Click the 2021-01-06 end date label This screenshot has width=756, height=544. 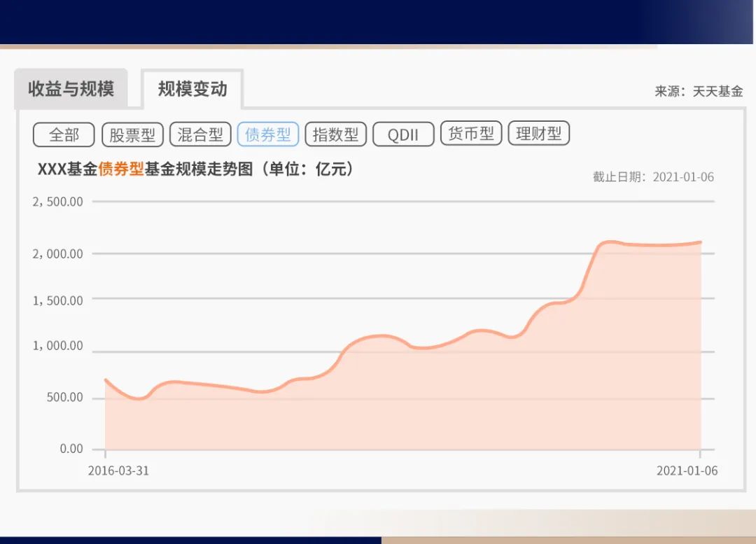tap(687, 471)
